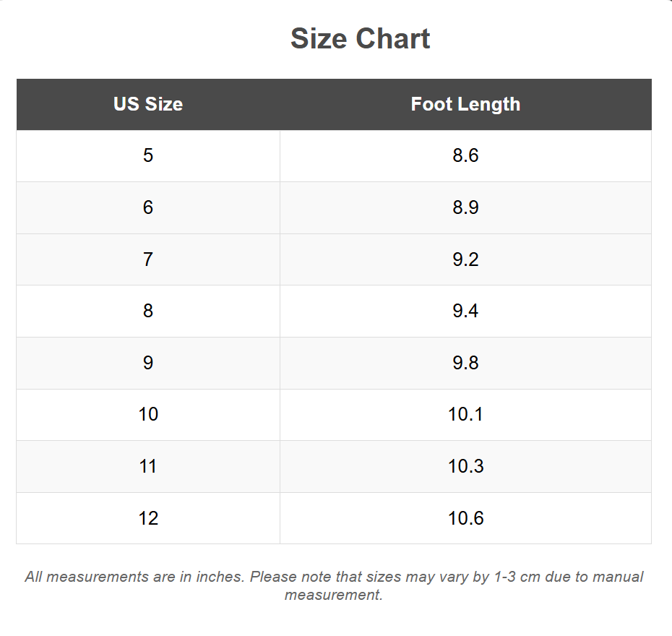Click the 9.4 foot length cell
The width and height of the screenshot is (672, 636).
click(465, 311)
